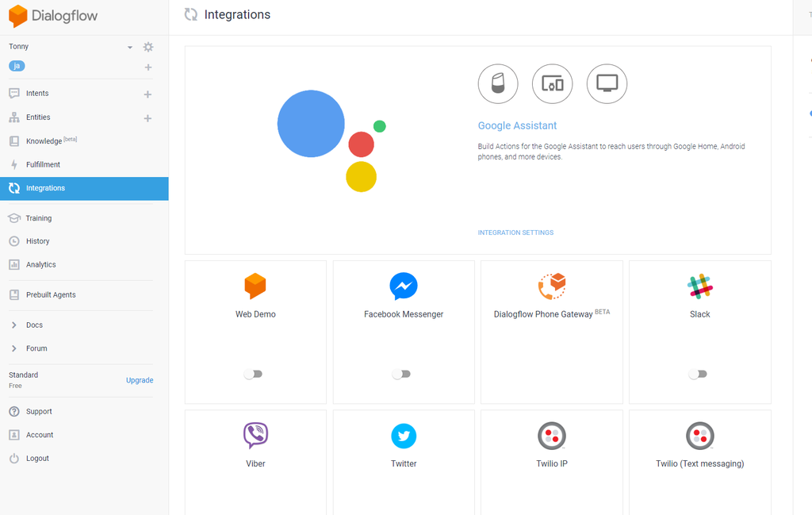
Task: Click the History clock icon
Action: tap(14, 241)
